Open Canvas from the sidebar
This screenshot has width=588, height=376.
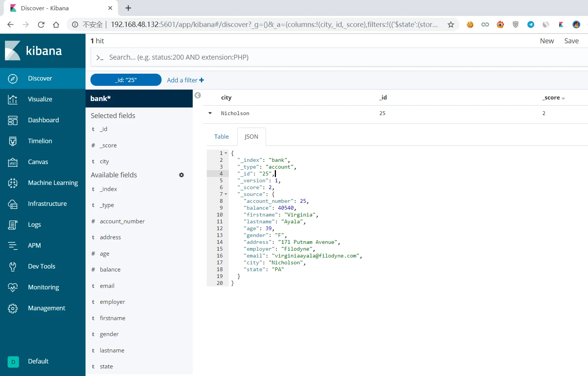38,162
